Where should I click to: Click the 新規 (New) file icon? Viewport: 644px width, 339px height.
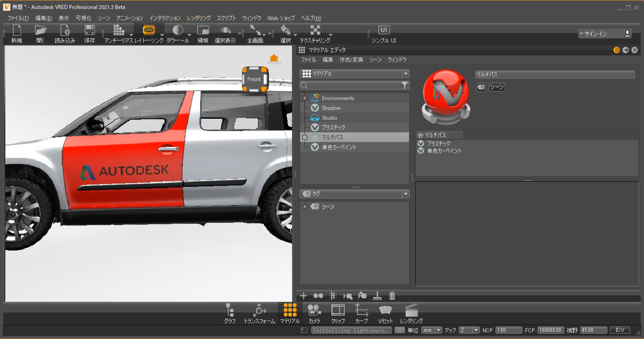pos(17,30)
